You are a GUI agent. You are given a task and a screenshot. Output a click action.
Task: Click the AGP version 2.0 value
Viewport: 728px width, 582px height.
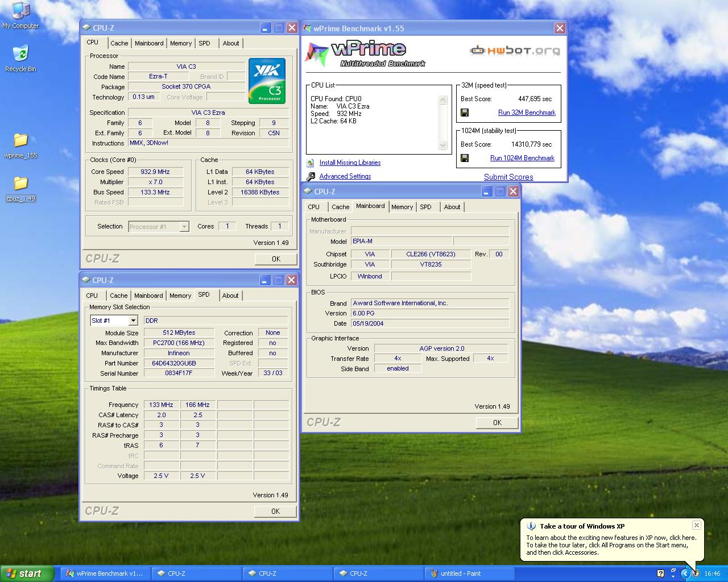[x=441, y=348]
